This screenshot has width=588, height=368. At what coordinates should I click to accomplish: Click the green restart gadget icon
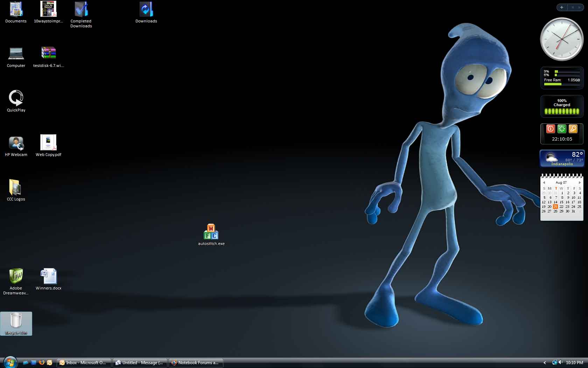(562, 129)
